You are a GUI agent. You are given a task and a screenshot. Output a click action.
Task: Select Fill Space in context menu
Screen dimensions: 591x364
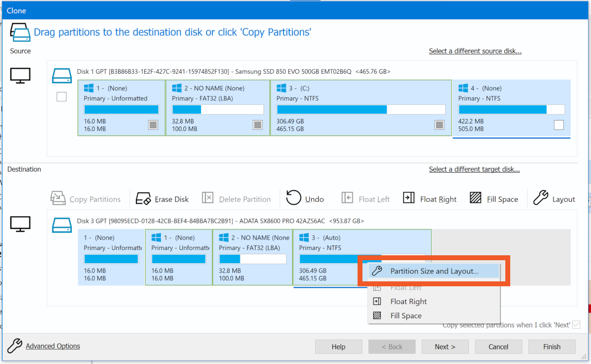(406, 316)
